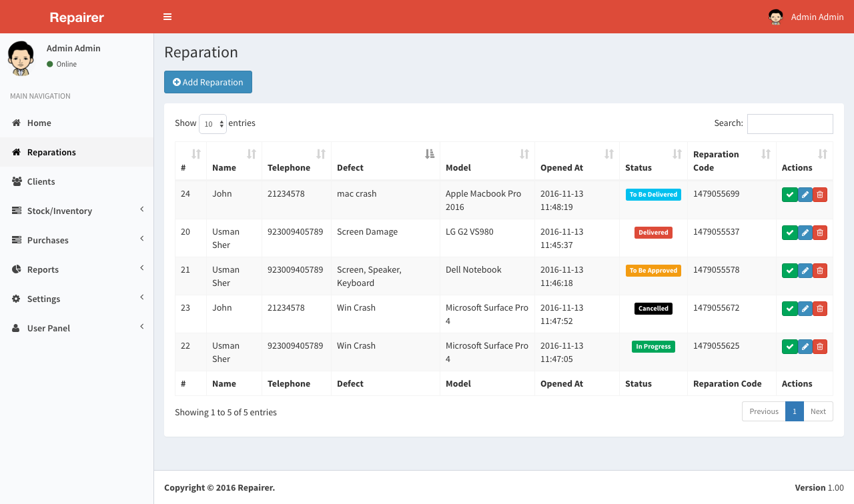Screen dimensions: 854x504
Task: Click red trash delete icon for reparation 21
Action: click(x=820, y=271)
